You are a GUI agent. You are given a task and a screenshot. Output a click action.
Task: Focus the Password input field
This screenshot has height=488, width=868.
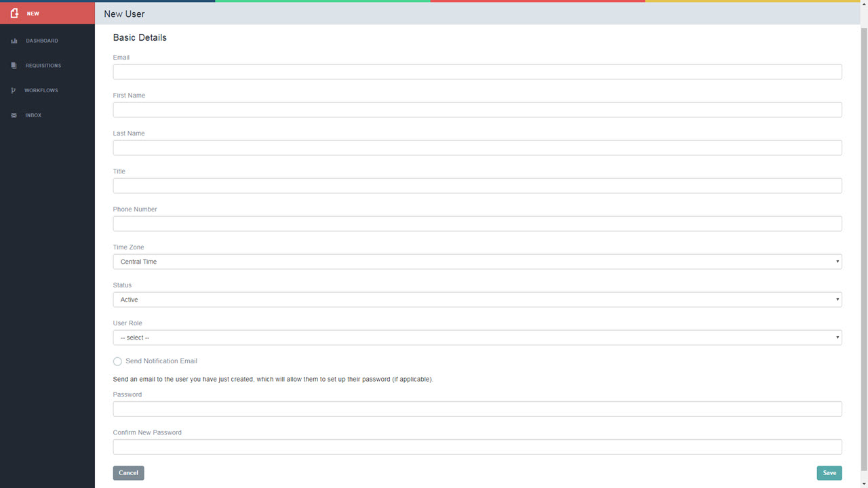(x=477, y=409)
